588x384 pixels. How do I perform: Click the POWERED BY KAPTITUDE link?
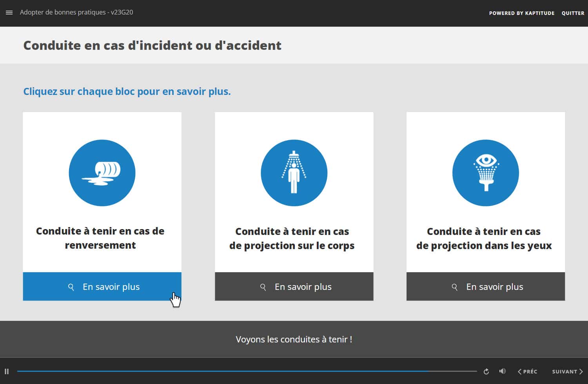pos(521,13)
